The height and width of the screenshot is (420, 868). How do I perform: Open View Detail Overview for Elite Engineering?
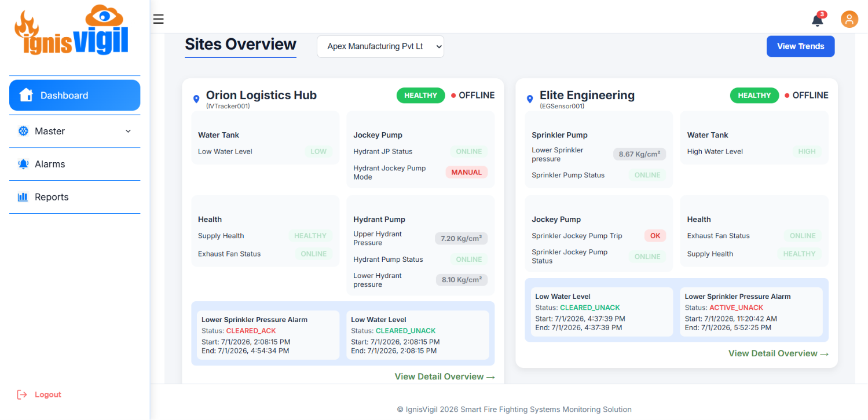(778, 353)
